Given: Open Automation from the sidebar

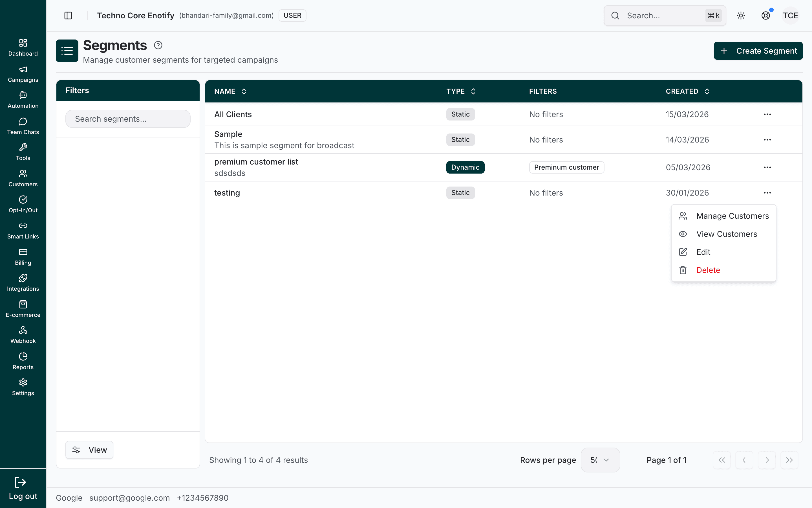Looking at the screenshot, I should pyautogui.click(x=23, y=100).
